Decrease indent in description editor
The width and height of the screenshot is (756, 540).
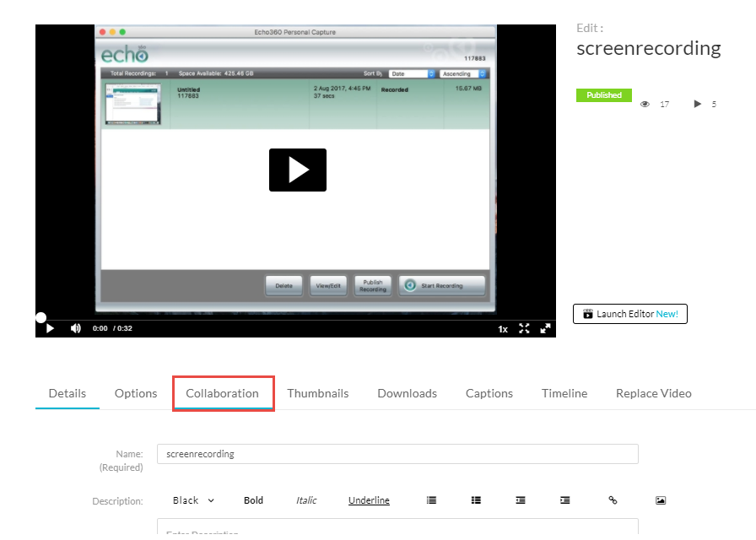click(x=521, y=500)
